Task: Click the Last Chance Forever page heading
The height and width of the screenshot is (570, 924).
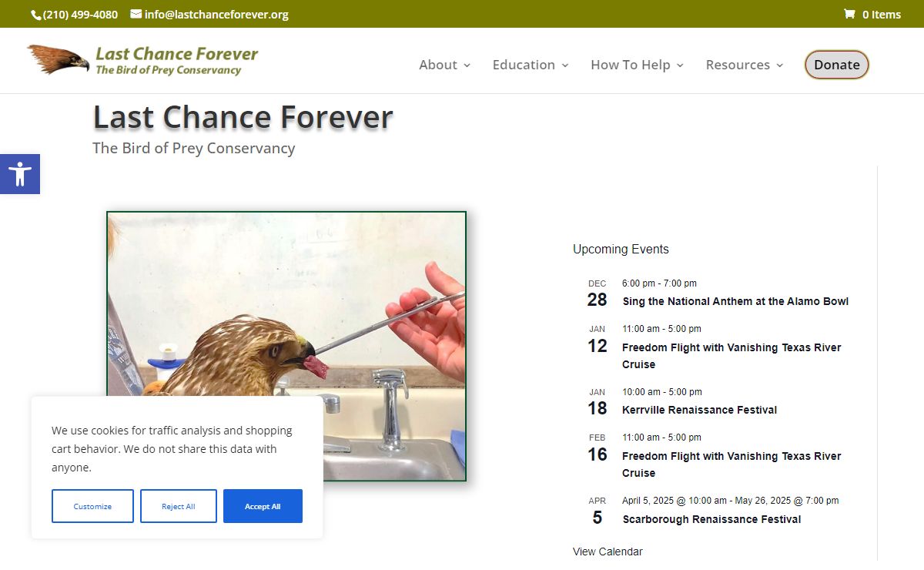Action: click(243, 117)
